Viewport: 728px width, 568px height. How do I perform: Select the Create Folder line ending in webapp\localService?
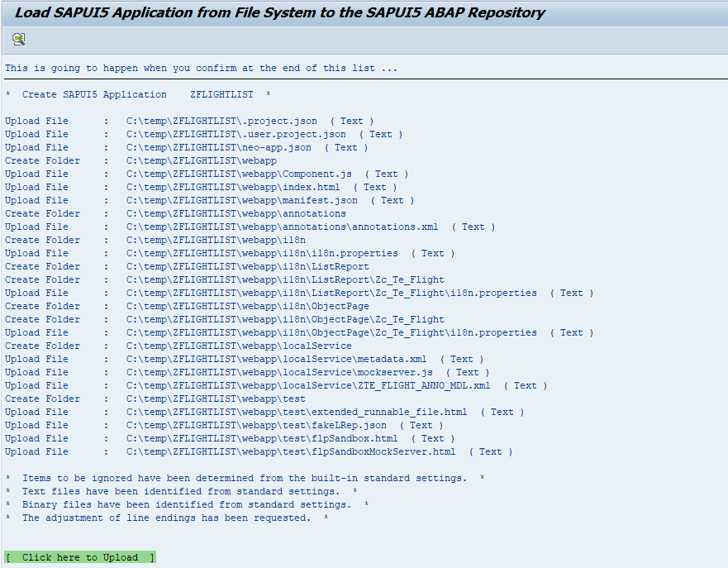click(x=178, y=346)
